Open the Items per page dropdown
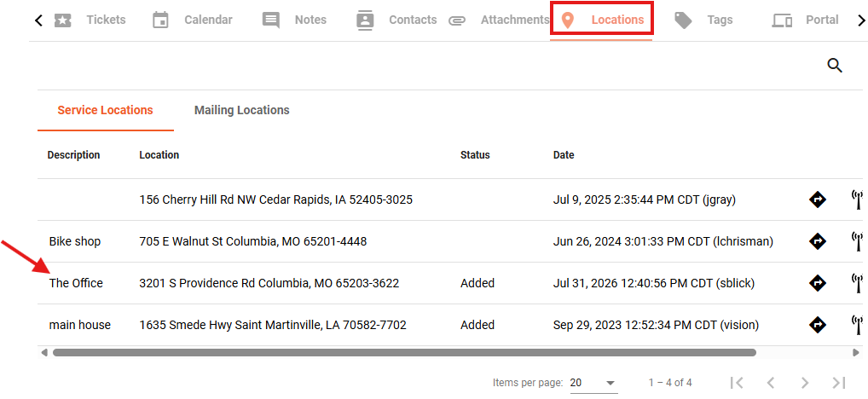The width and height of the screenshot is (868, 399). point(594,383)
